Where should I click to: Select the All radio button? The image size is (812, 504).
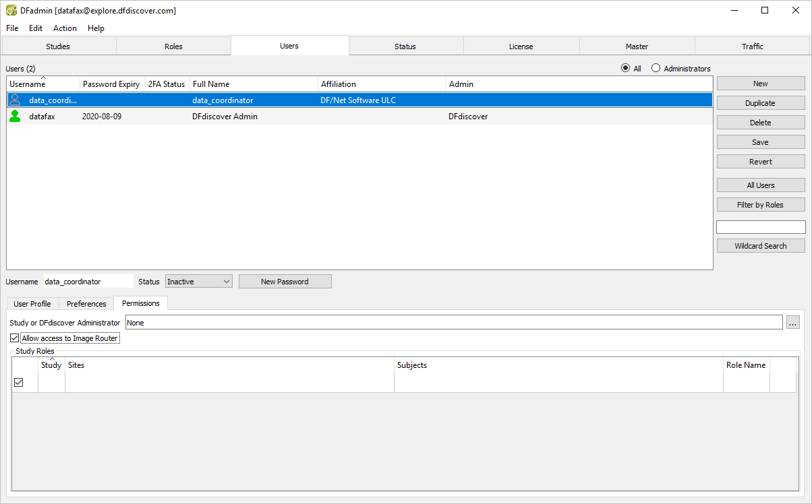[x=625, y=69]
